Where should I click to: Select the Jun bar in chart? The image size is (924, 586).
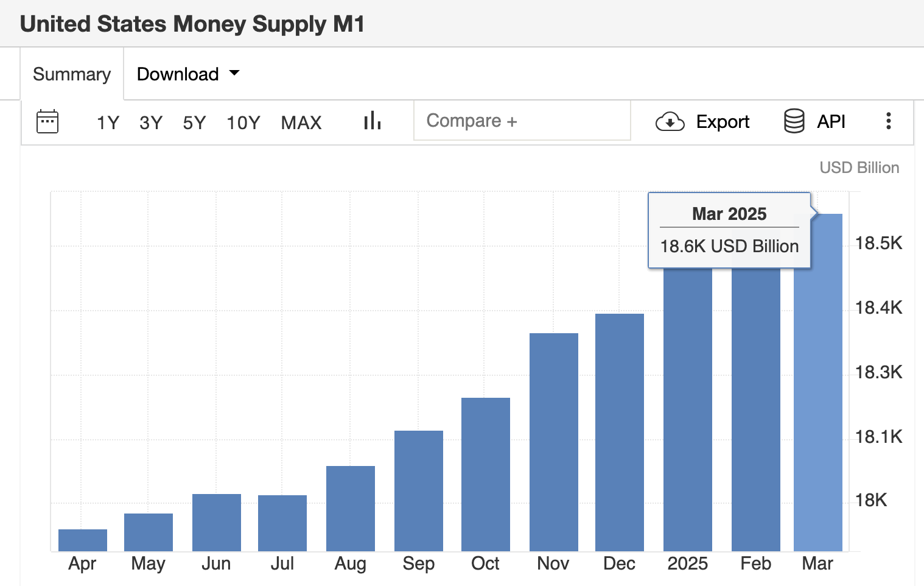pyautogui.click(x=217, y=523)
